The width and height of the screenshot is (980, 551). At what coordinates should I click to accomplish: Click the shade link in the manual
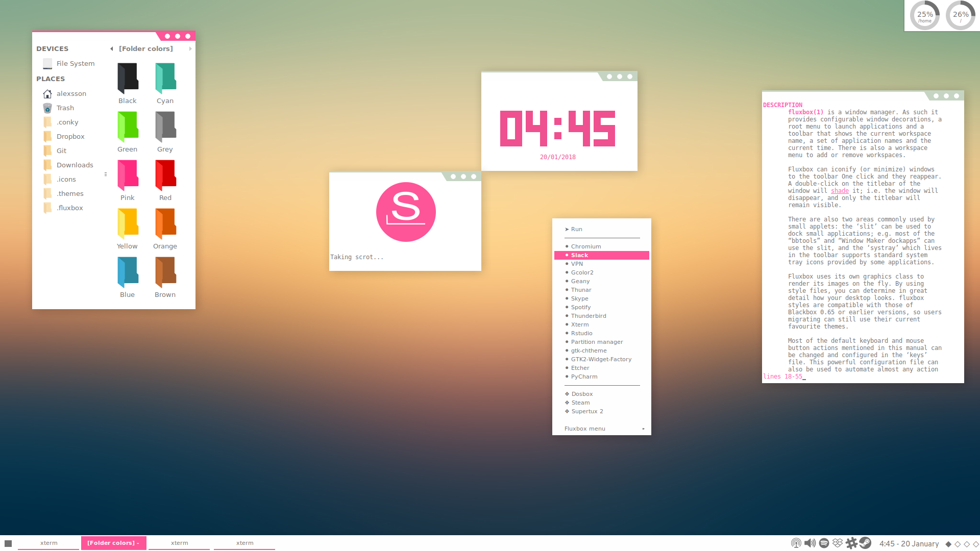click(x=840, y=191)
